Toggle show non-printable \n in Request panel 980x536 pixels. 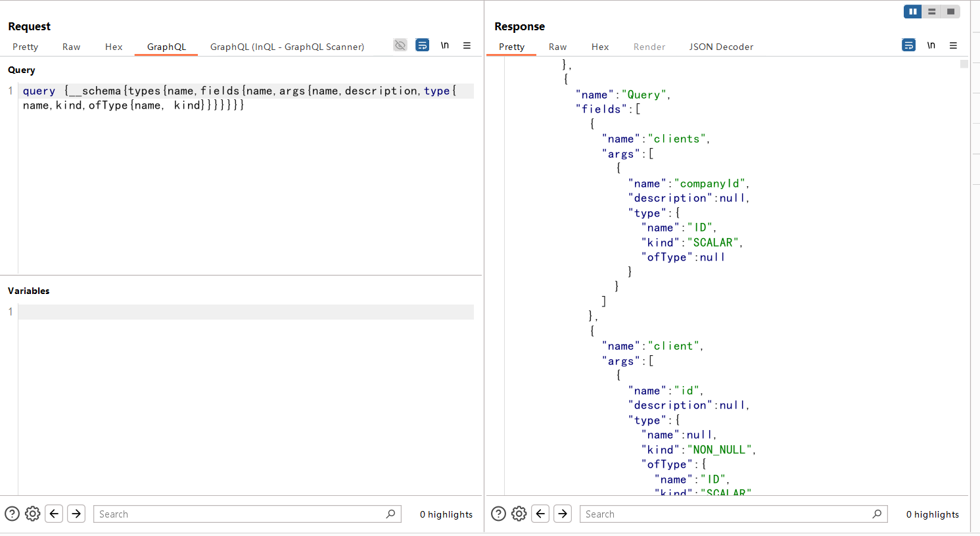pyautogui.click(x=445, y=45)
